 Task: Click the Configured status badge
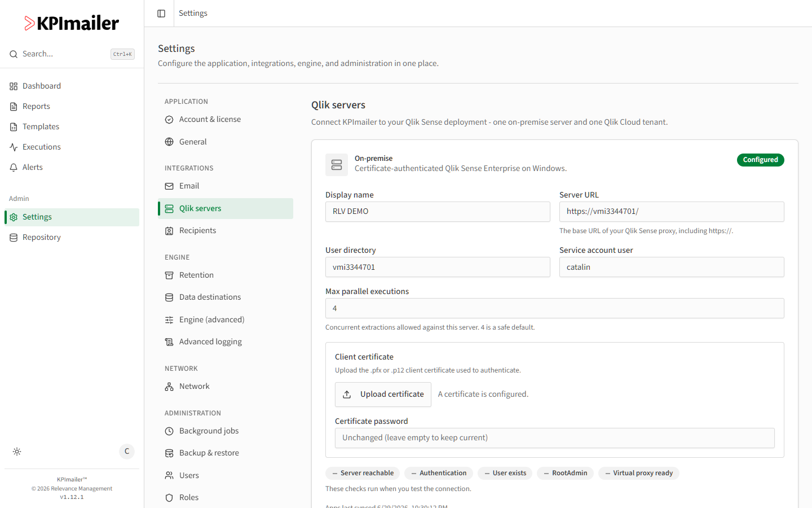point(760,160)
